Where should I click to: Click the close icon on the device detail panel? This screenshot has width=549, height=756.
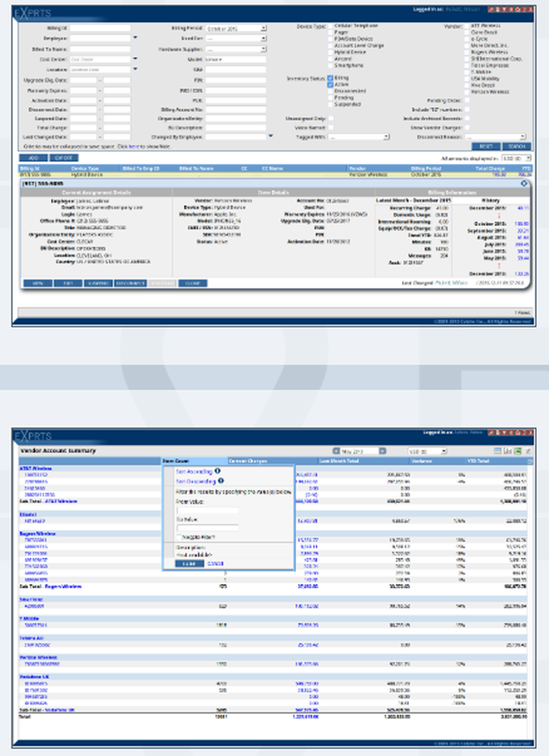[524, 184]
